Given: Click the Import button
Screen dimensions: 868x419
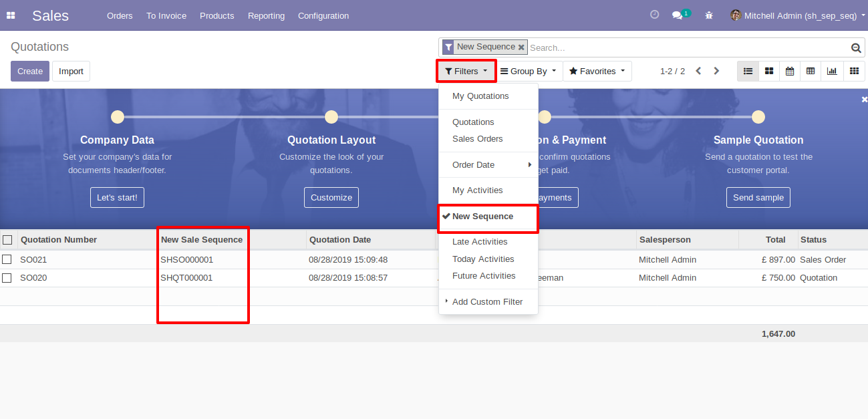Looking at the screenshot, I should 71,71.
